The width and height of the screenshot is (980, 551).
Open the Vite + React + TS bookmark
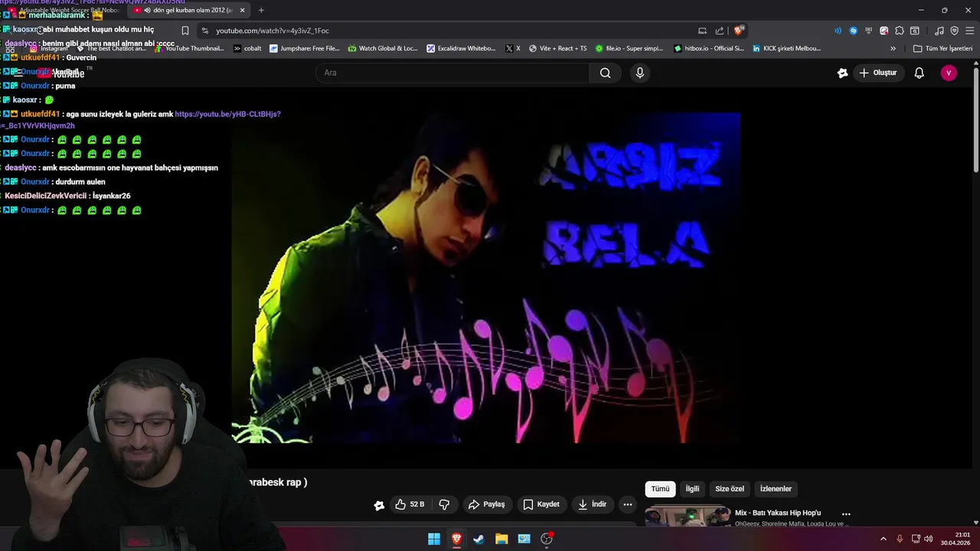point(557,48)
